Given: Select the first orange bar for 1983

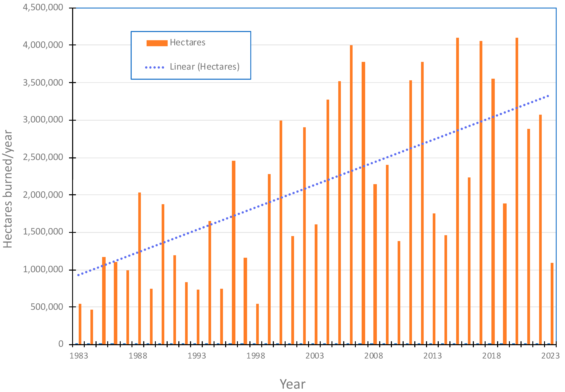Looking at the screenshot, I should [80, 324].
